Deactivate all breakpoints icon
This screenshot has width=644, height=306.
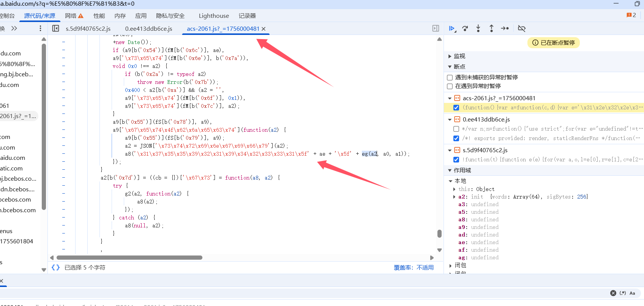click(522, 28)
